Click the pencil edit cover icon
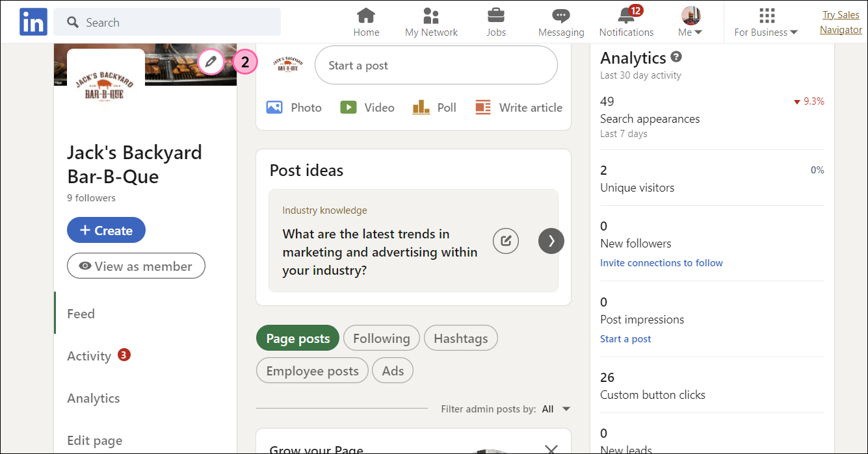Image resolution: width=868 pixels, height=454 pixels. pyautogui.click(x=210, y=62)
